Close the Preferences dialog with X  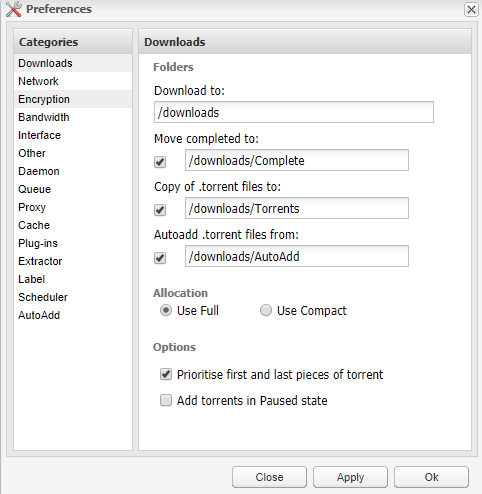(x=471, y=10)
